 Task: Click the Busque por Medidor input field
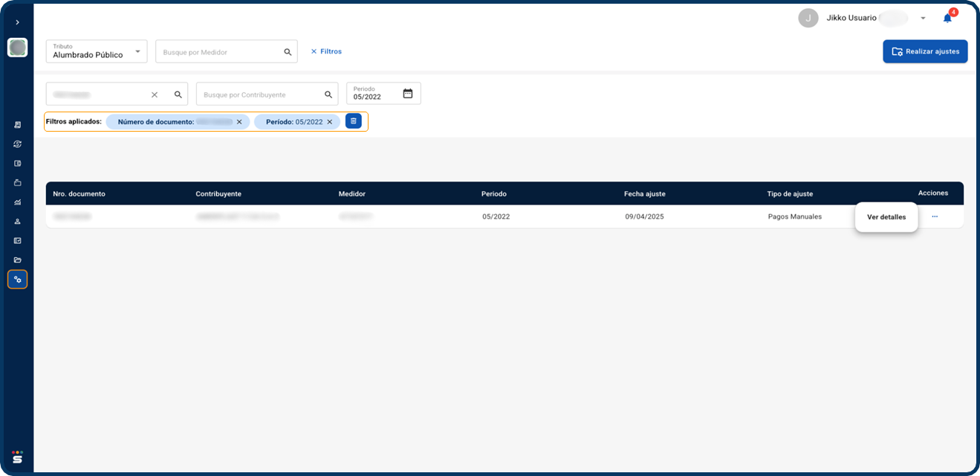coord(219,52)
